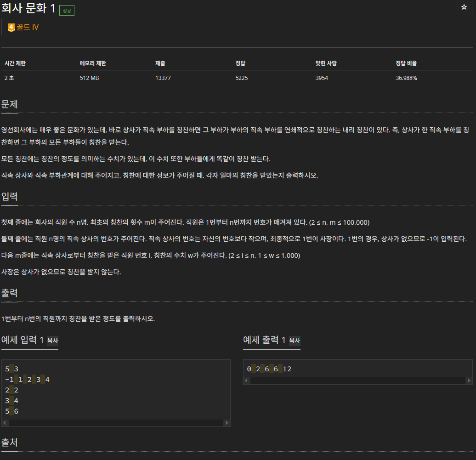Click right arrow of example output scrollbar

pyautogui.click(x=469, y=380)
